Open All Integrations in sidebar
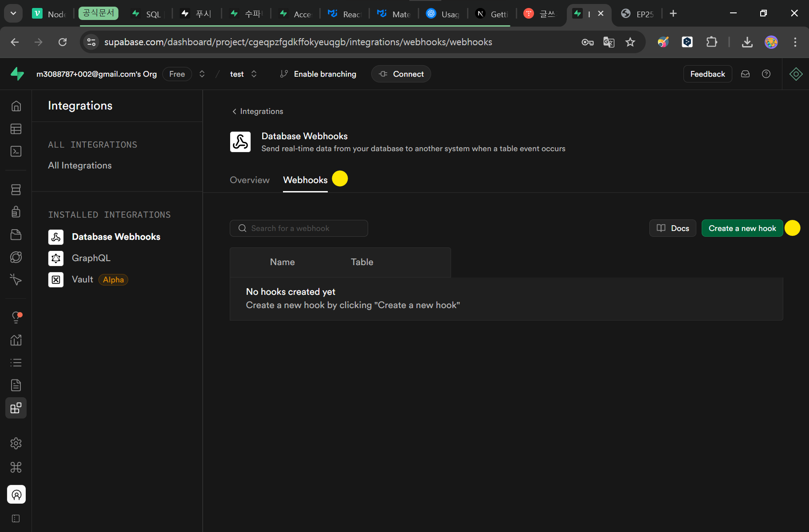809x532 pixels. tap(80, 165)
